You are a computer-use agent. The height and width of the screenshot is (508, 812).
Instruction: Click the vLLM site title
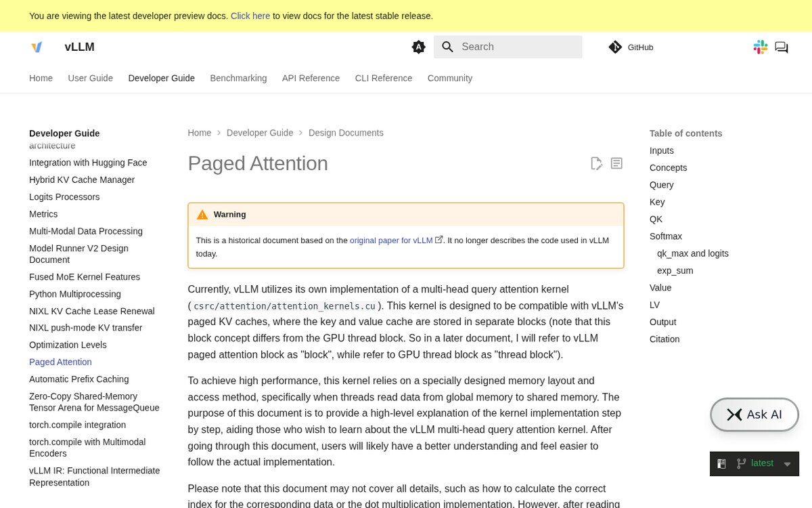79,47
